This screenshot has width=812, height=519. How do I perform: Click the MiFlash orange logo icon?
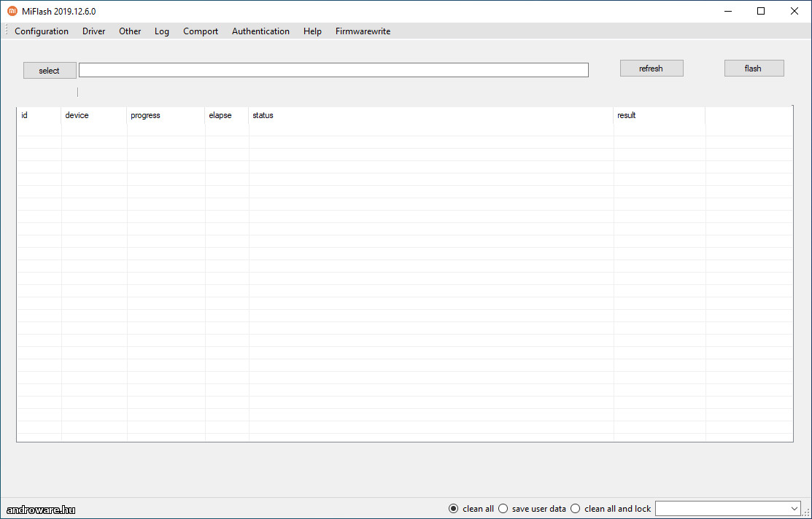(x=12, y=11)
